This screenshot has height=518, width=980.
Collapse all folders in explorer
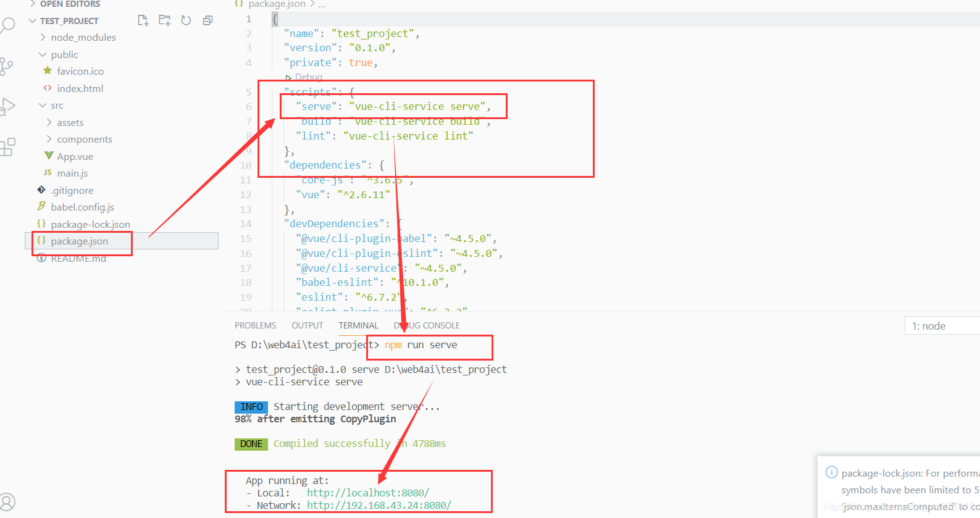pyautogui.click(x=207, y=20)
